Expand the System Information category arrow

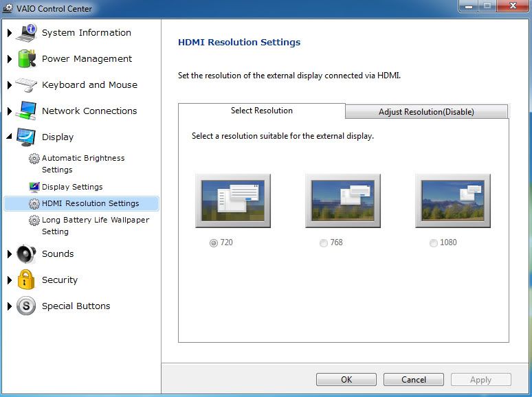tap(10, 33)
